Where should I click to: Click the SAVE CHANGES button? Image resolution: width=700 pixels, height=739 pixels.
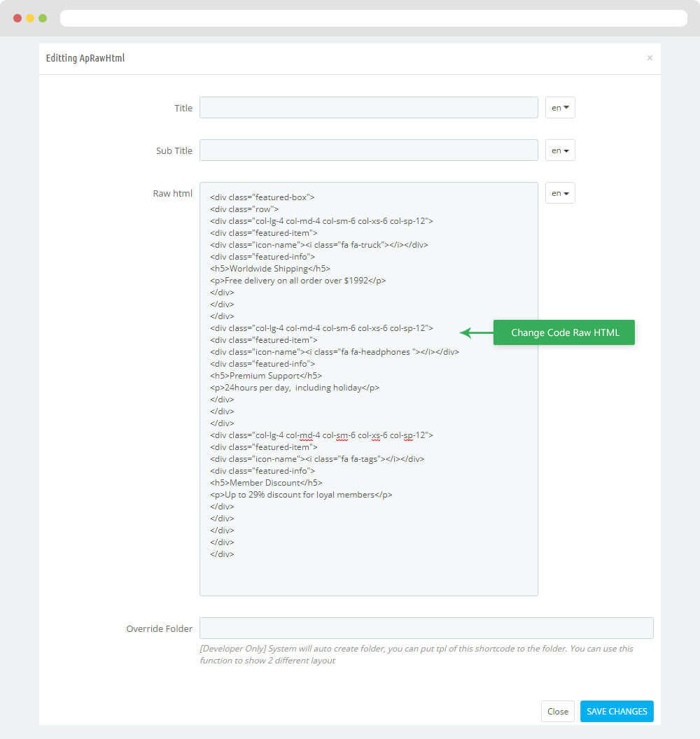click(617, 711)
